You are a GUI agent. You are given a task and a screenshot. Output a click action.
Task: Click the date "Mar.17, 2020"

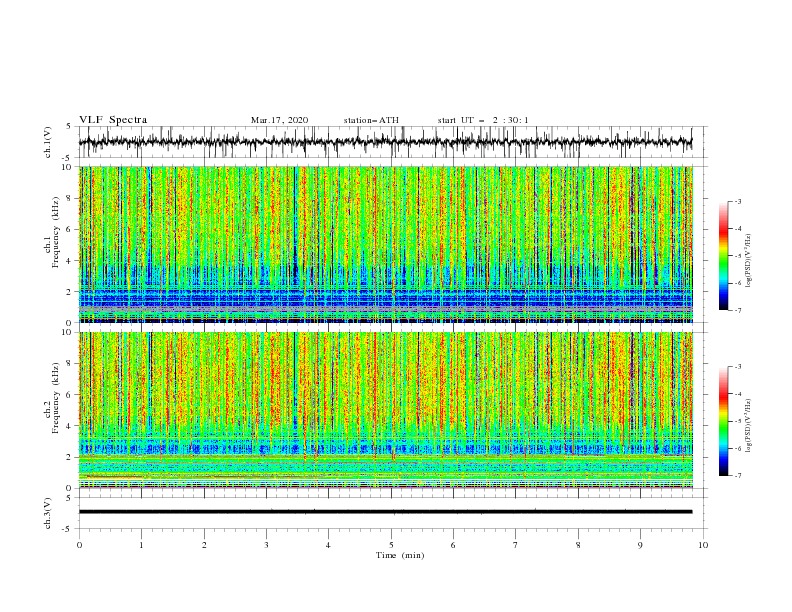click(279, 120)
